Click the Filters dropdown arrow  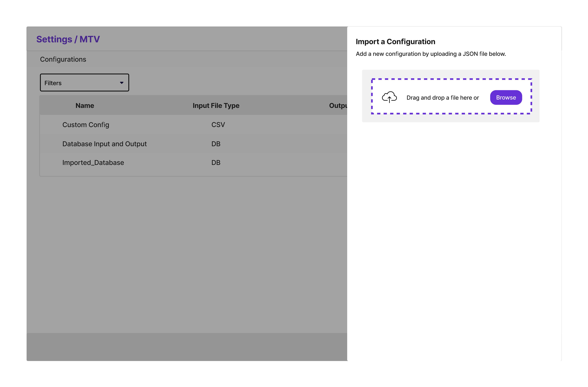coord(122,83)
